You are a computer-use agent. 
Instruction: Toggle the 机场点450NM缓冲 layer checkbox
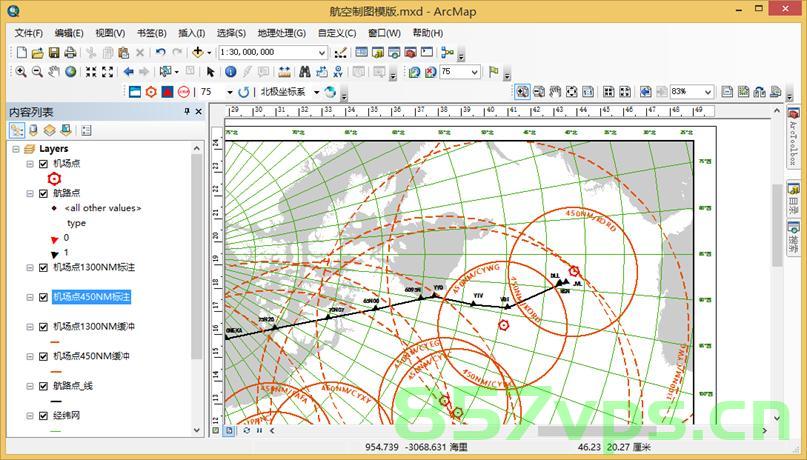(x=43, y=356)
